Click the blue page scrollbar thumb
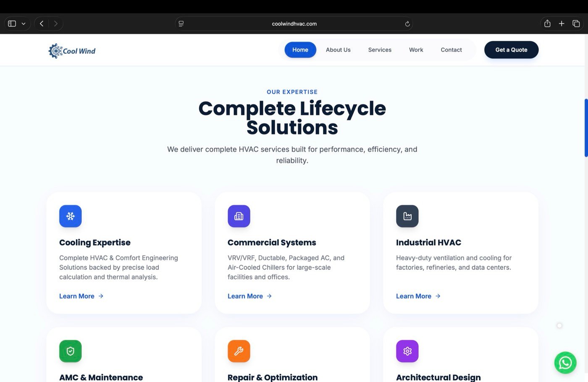Screen dimensions: 588x382 click(586, 128)
